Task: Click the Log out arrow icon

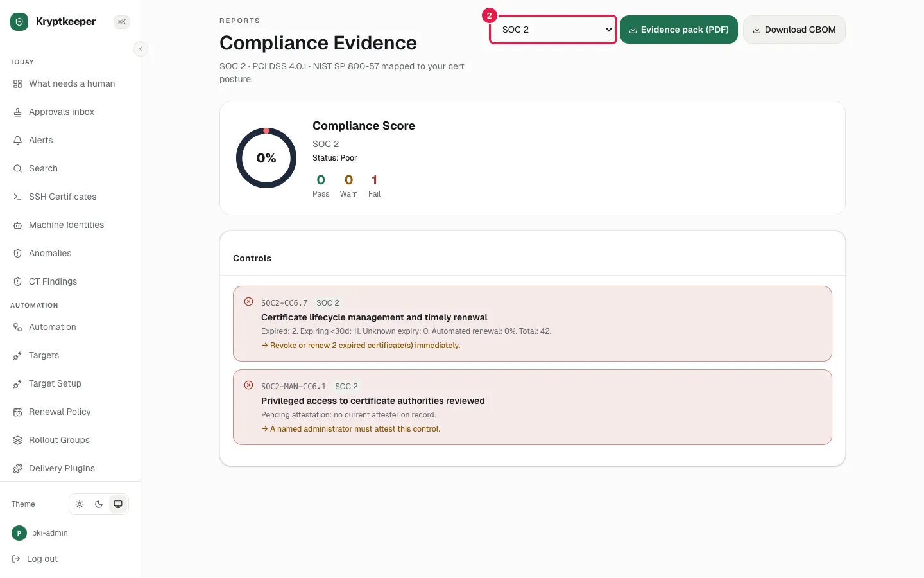Action: (16, 559)
